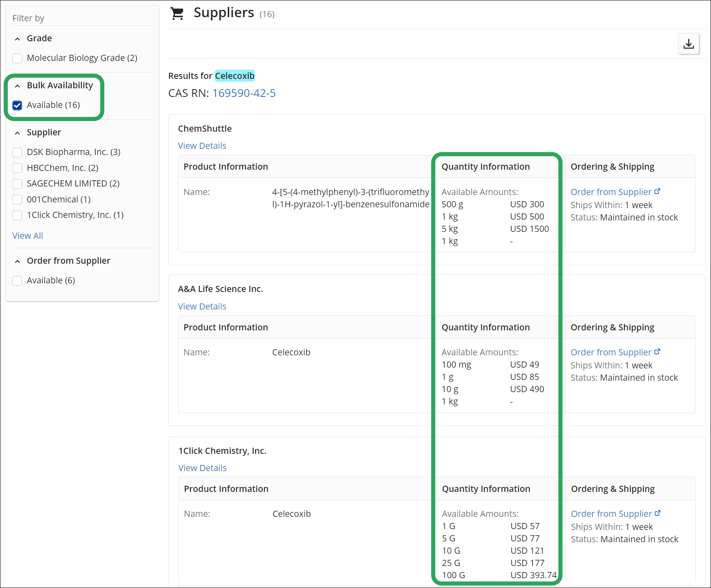Click the USD 121 price for 10 G

pyautogui.click(x=527, y=551)
